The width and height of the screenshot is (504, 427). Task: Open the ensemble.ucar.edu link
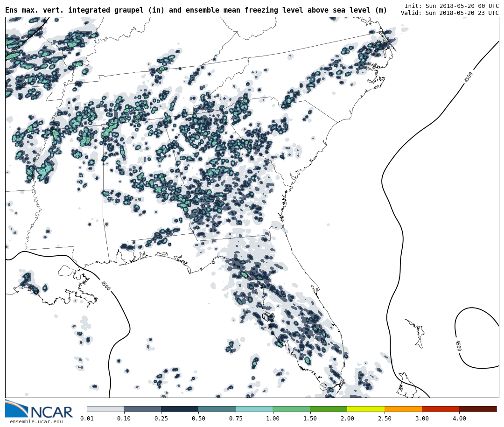pyautogui.click(x=36, y=422)
